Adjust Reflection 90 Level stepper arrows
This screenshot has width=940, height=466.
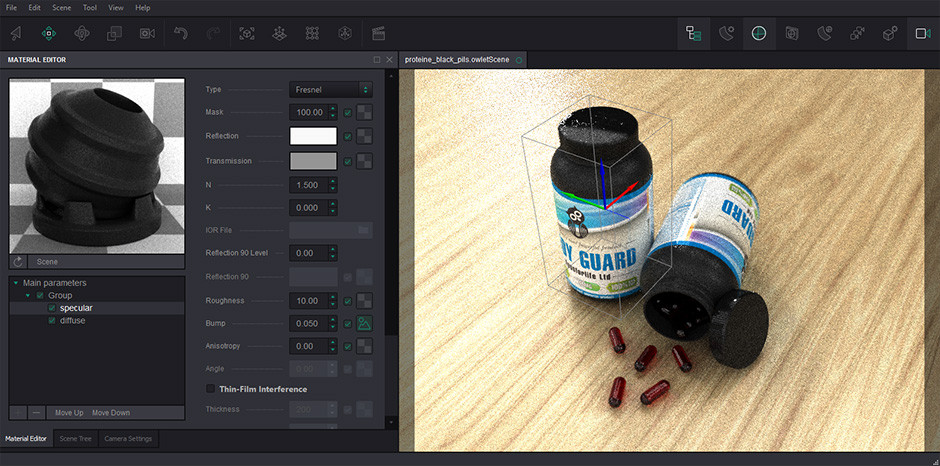point(333,253)
